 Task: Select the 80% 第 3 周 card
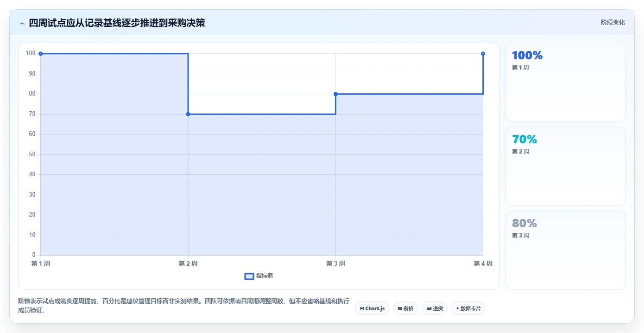[566, 250]
